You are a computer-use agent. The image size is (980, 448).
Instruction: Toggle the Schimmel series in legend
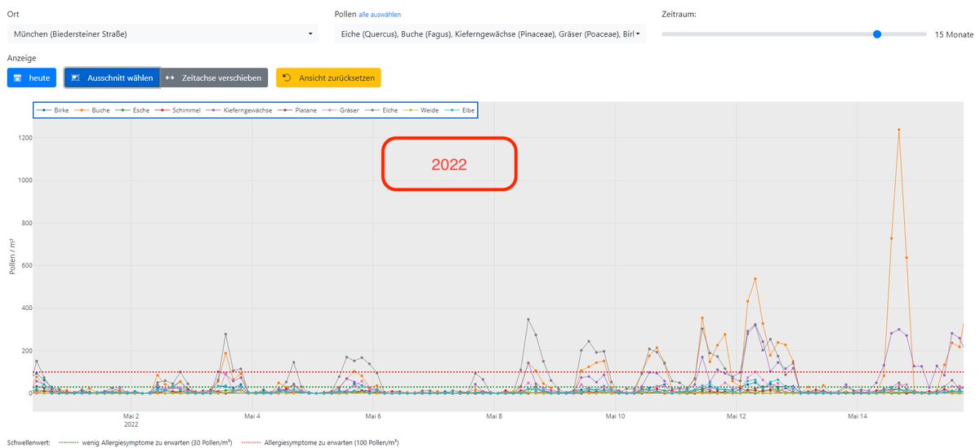pyautogui.click(x=176, y=109)
